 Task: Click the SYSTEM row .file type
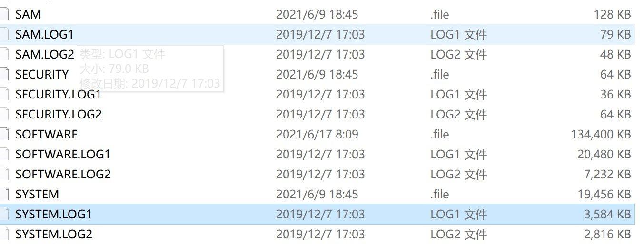point(439,194)
